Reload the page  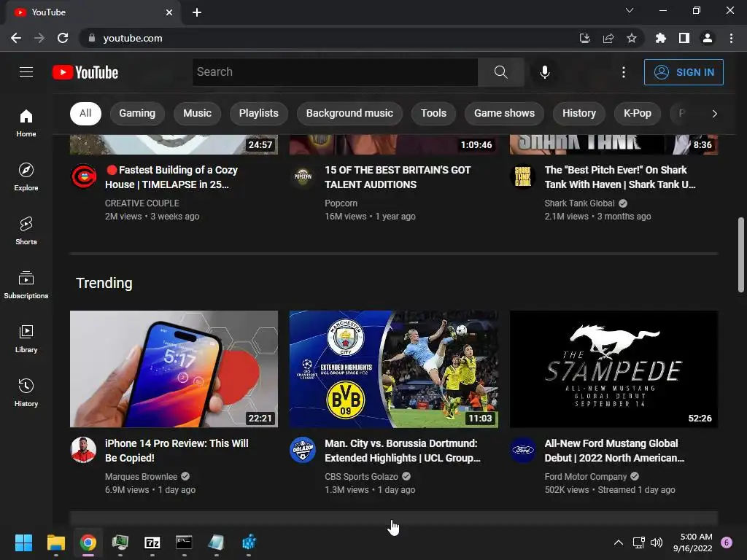(x=63, y=38)
